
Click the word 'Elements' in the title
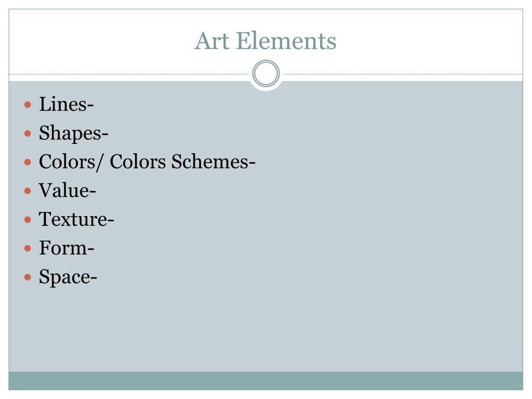tap(286, 41)
